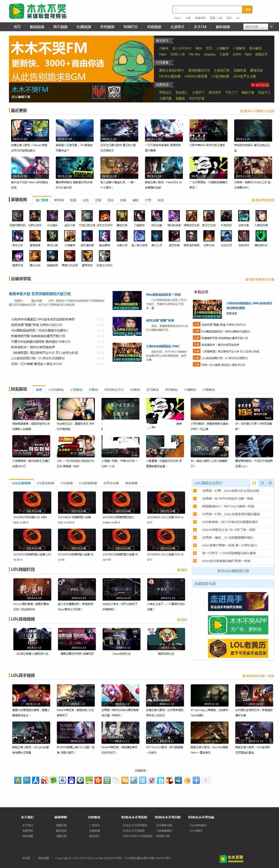Click the 盲僧李青 champion icon
This screenshot has height=868, width=279.
(35, 236)
